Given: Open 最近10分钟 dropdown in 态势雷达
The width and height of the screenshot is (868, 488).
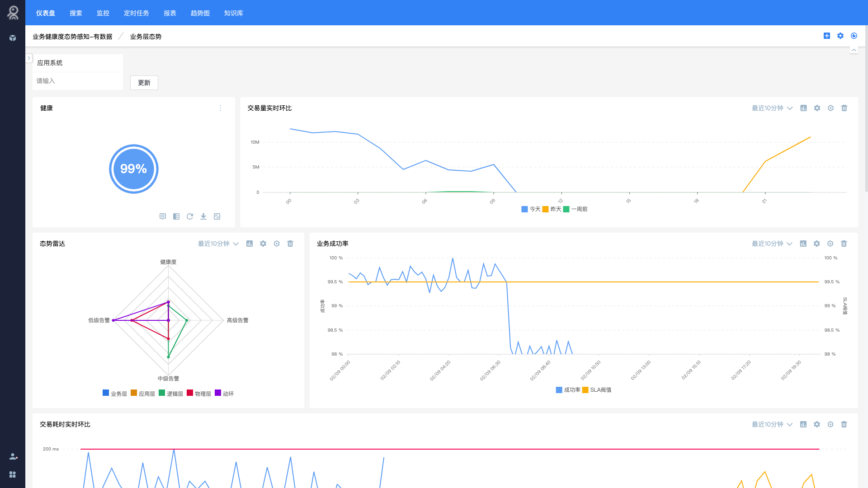Looking at the screenshot, I should [218, 244].
